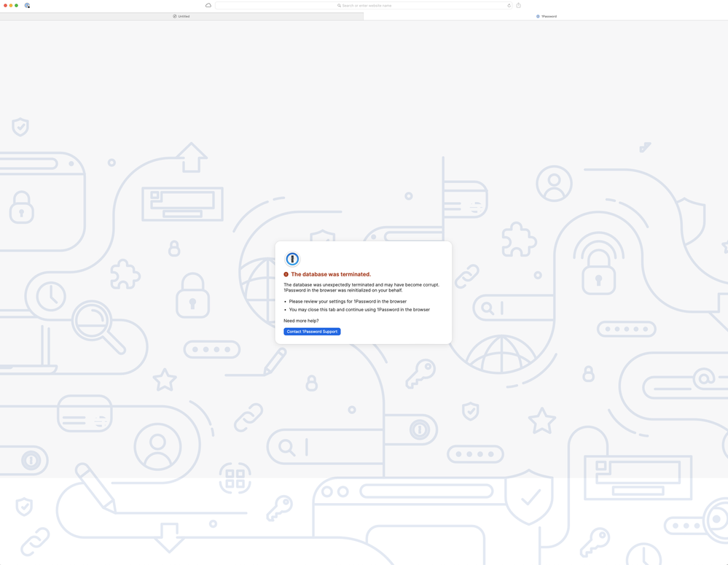
Task: Reload the page with the refresh icon
Action: 509,5
